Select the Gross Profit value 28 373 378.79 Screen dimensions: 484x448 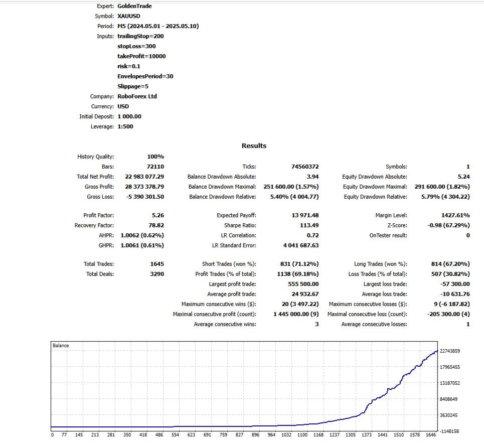(x=144, y=187)
